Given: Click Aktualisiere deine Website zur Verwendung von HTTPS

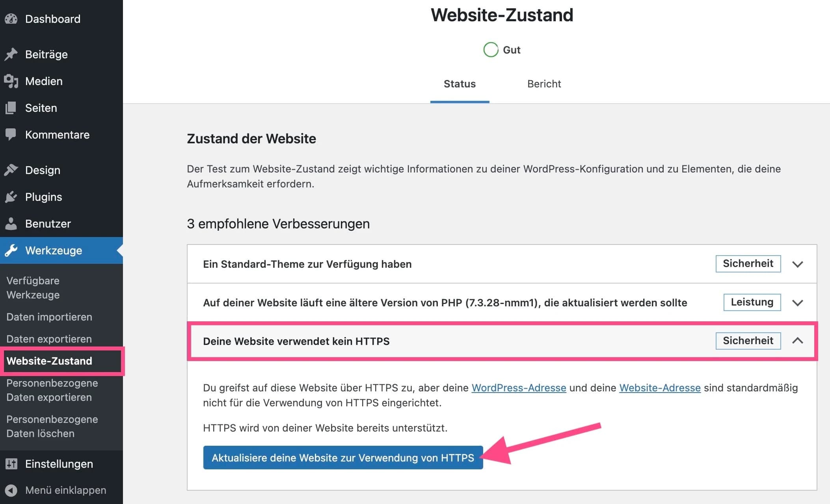Looking at the screenshot, I should (342, 458).
